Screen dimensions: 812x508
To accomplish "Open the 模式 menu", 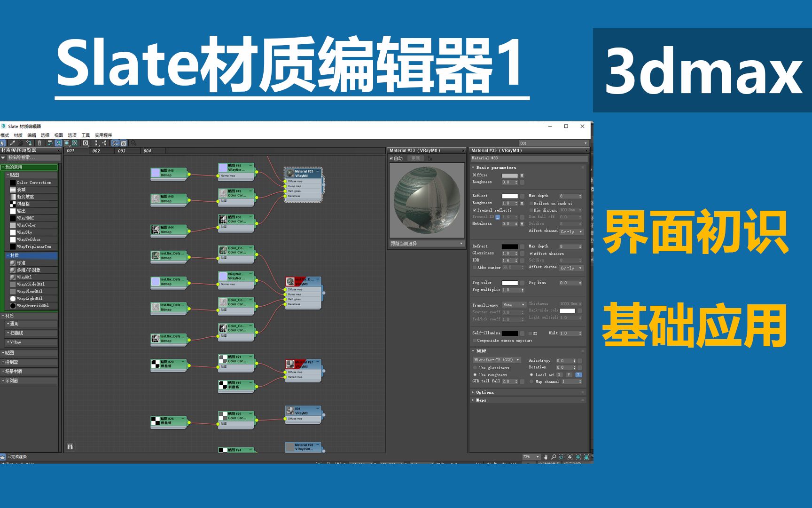I will (x=5, y=135).
